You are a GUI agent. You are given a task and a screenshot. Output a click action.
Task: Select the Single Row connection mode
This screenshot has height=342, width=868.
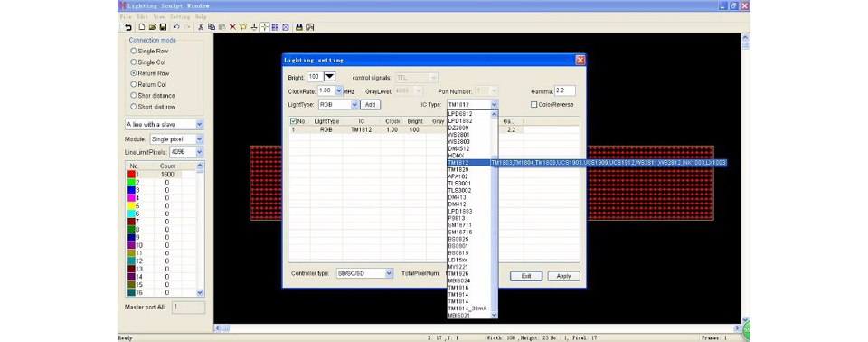click(149, 51)
